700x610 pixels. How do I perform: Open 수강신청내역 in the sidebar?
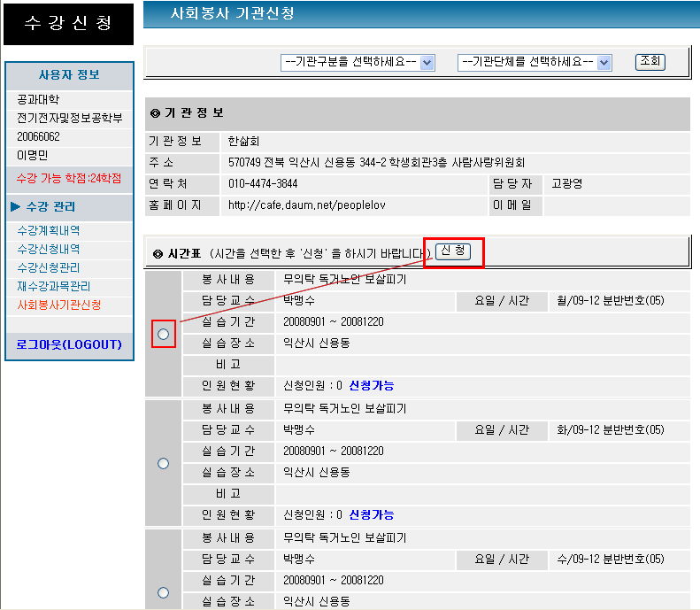click(48, 249)
